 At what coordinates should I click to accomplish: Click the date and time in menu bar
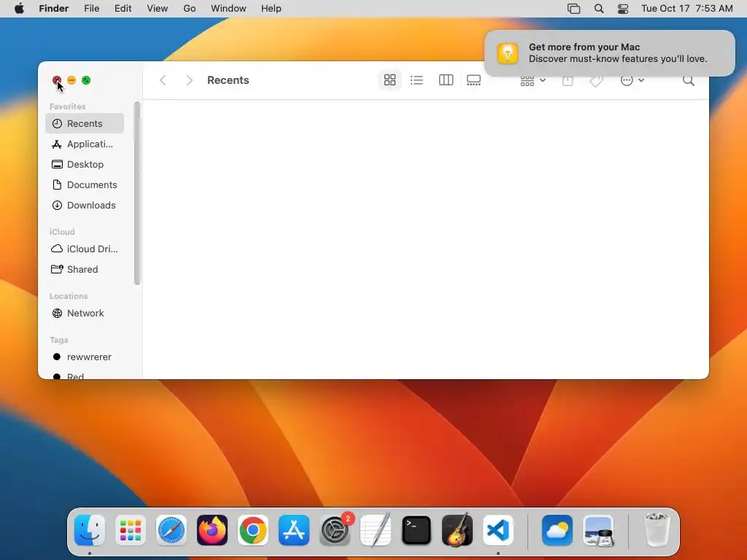(687, 9)
